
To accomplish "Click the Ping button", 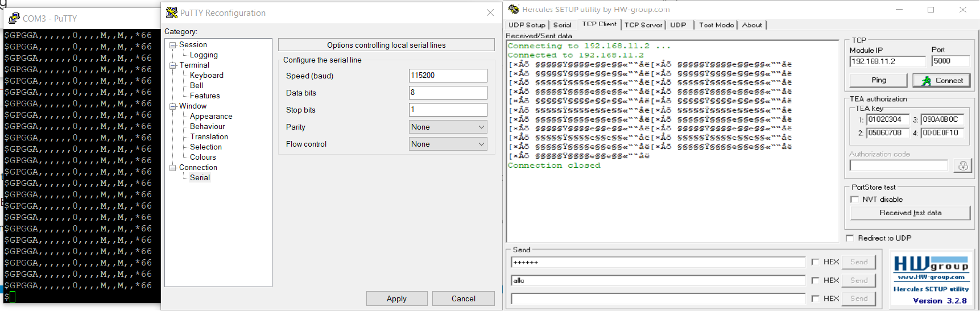I will [879, 80].
